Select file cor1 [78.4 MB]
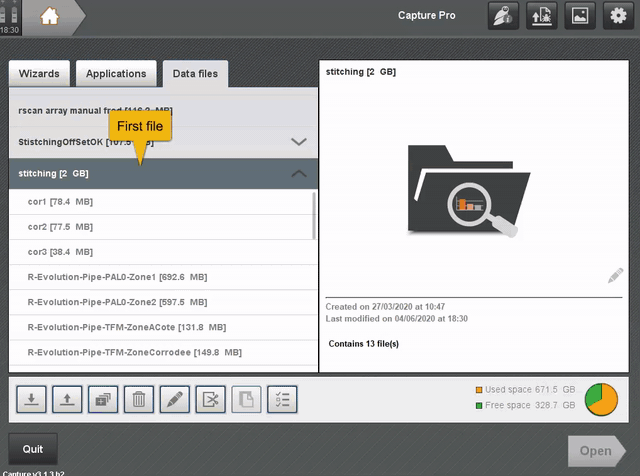Screen dimensions: 640x476 (161, 202)
